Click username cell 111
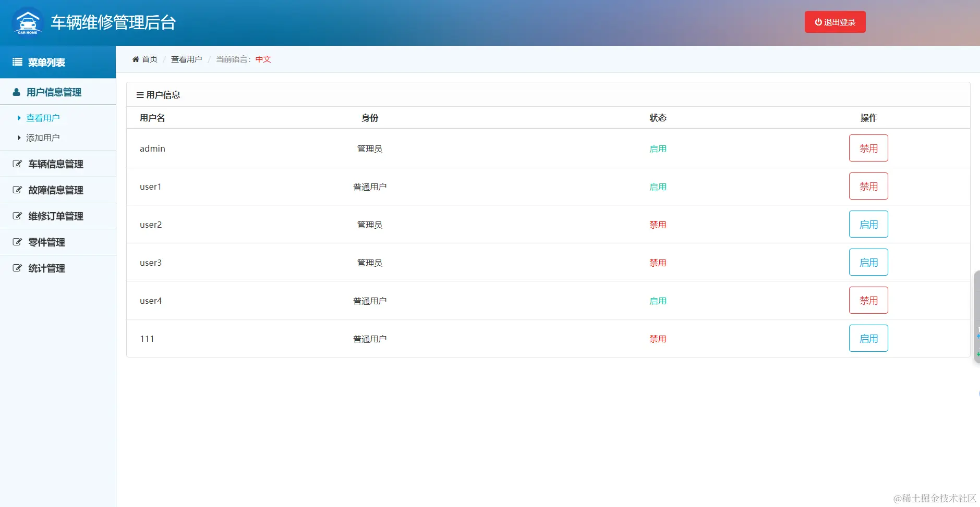The image size is (980, 507). click(147, 339)
